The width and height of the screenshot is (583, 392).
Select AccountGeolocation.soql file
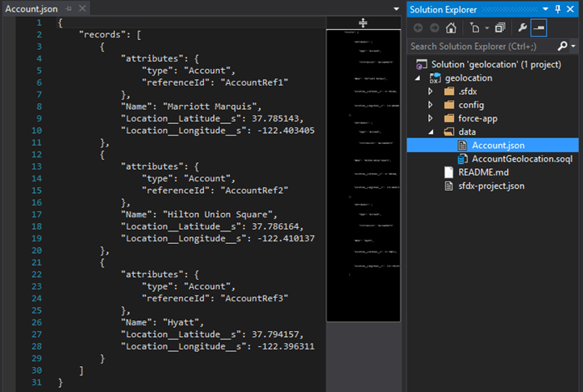coord(522,159)
